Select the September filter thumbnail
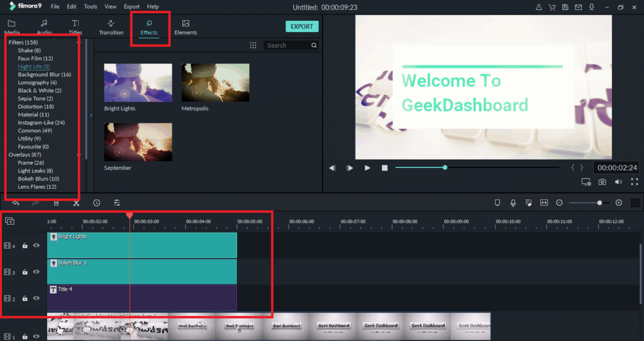The image size is (644, 341). pyautogui.click(x=138, y=142)
